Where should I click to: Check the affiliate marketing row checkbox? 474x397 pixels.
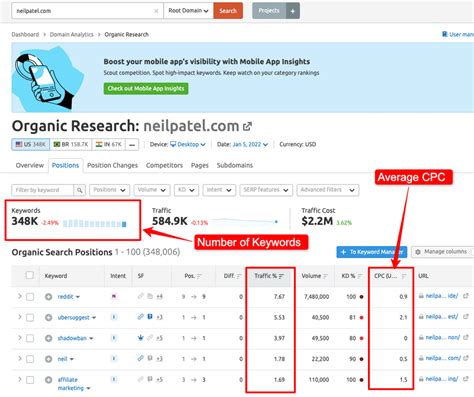[30, 380]
